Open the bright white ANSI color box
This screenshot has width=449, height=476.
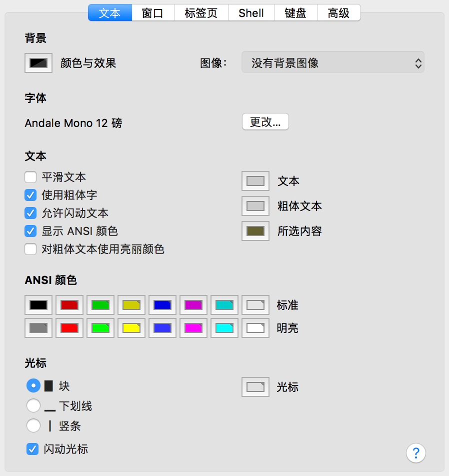[x=255, y=328]
